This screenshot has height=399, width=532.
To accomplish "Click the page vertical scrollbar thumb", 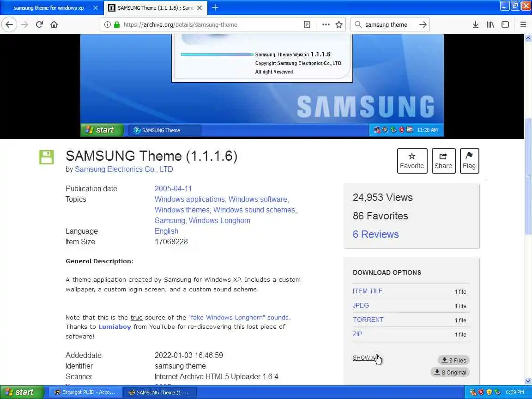I will (528, 176).
